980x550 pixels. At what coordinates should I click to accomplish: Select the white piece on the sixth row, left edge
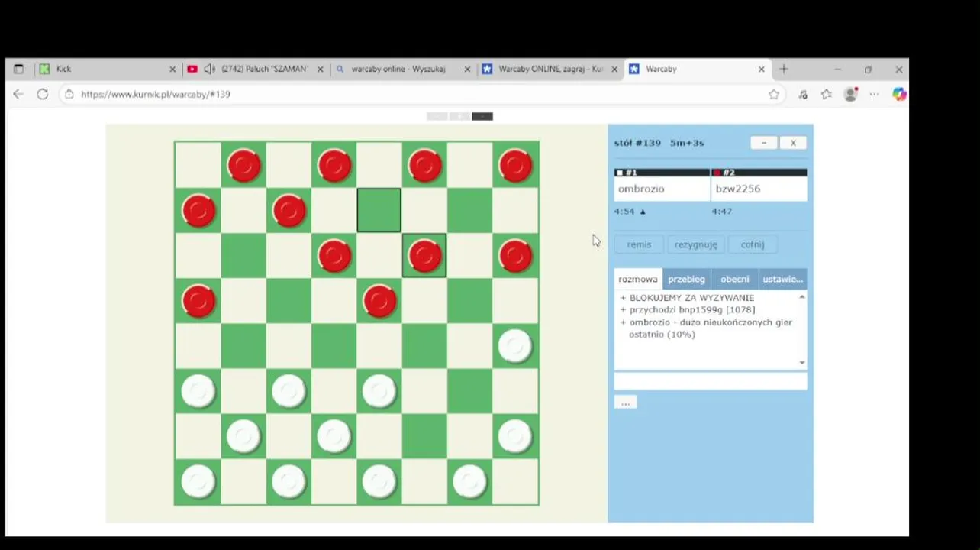point(198,391)
